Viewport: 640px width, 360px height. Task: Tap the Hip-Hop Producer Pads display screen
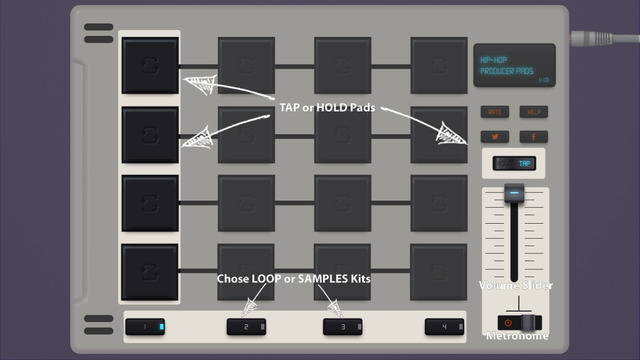pyautogui.click(x=514, y=65)
